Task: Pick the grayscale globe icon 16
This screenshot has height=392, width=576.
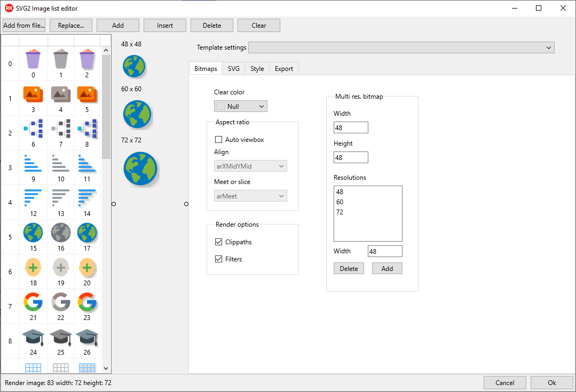Action: [60, 233]
